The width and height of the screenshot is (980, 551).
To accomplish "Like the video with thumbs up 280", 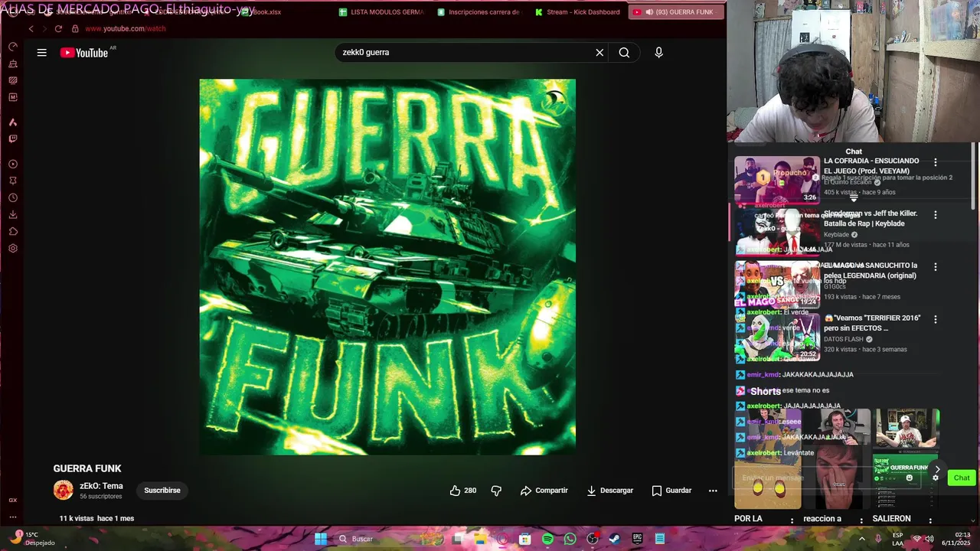I will click(x=463, y=491).
